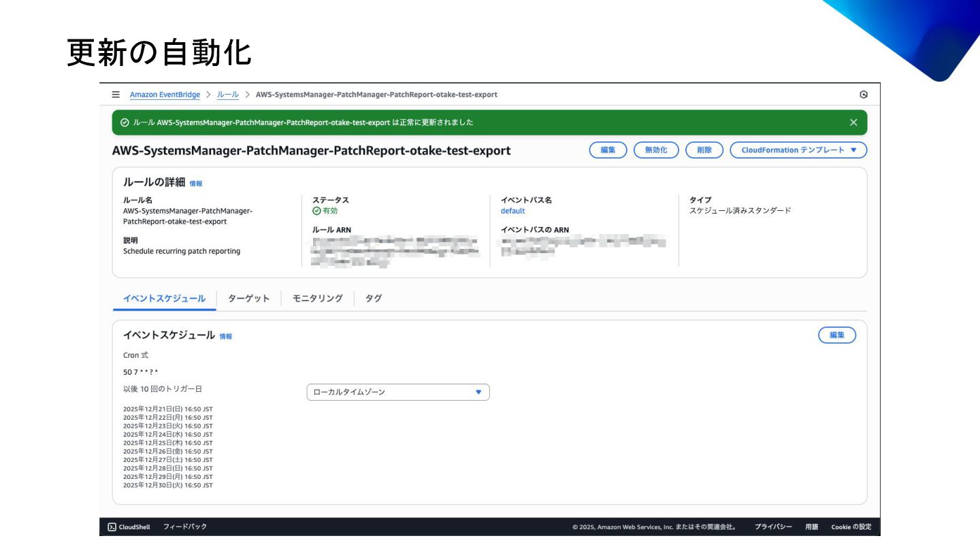This screenshot has width=980, height=551.
Task: Switch to the ターゲット tab
Action: point(249,299)
